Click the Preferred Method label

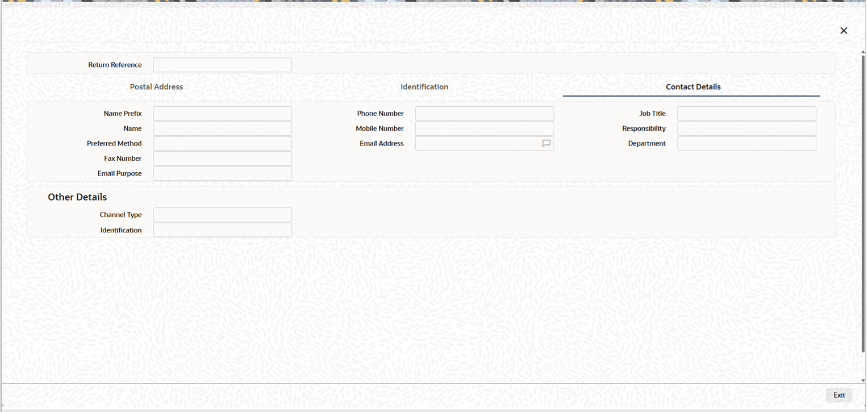(114, 144)
